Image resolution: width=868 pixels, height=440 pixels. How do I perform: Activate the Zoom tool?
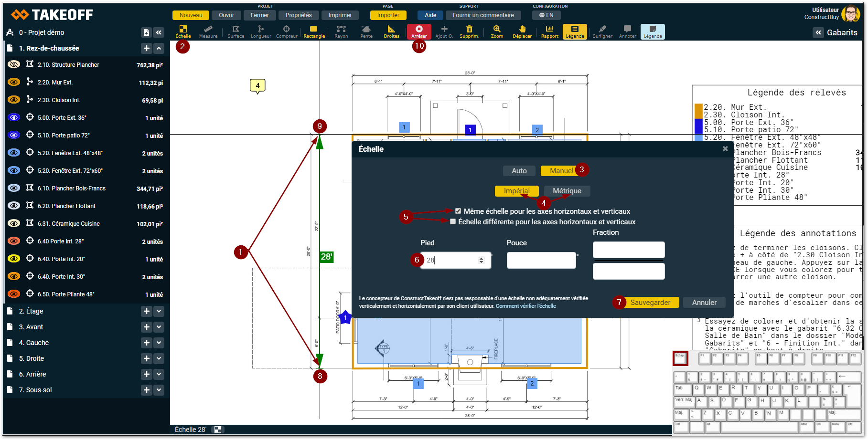coord(497,31)
